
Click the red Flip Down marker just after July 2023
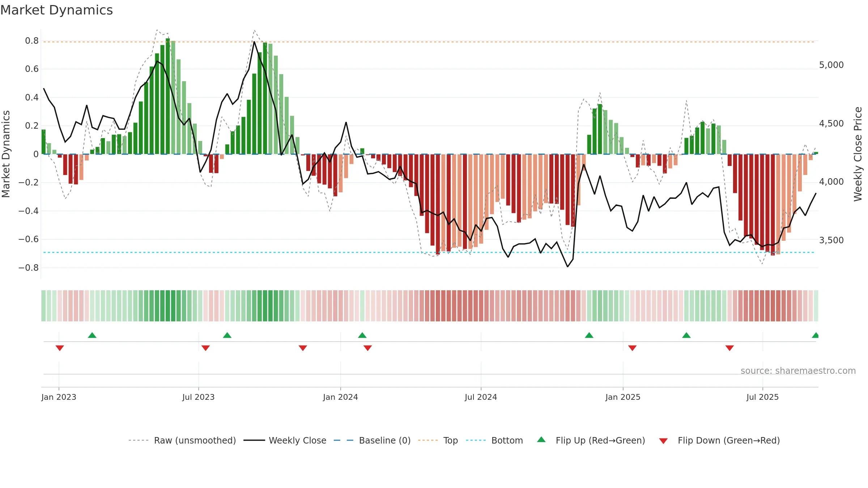click(x=205, y=348)
